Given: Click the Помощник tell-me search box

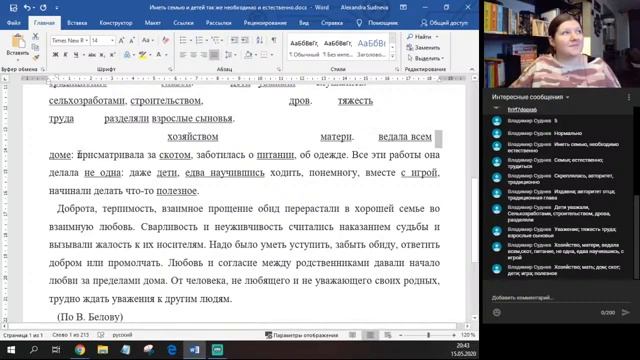Looking at the screenshot, I should tap(378, 23).
